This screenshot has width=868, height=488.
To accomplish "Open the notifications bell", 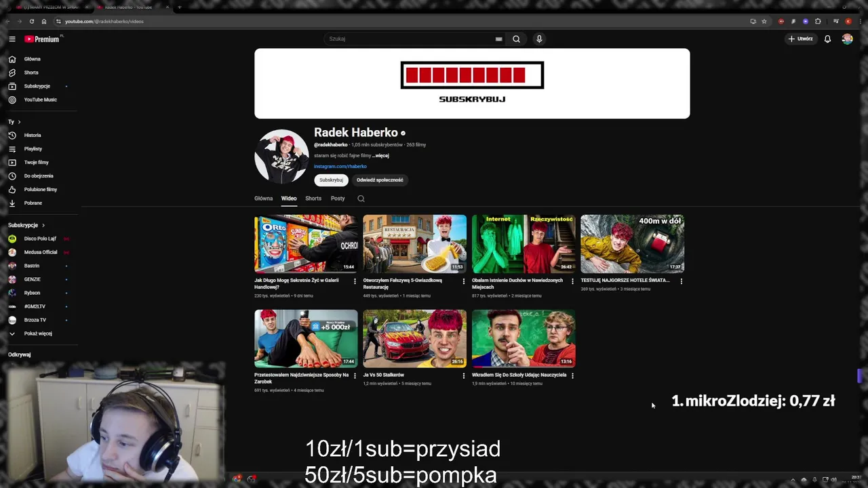I will click(827, 39).
